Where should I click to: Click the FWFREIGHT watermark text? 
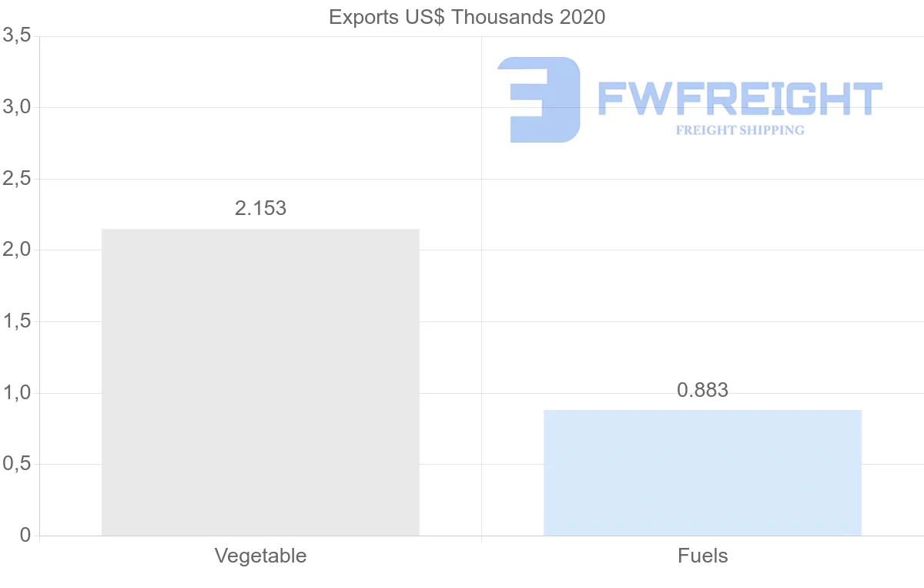[x=740, y=99]
